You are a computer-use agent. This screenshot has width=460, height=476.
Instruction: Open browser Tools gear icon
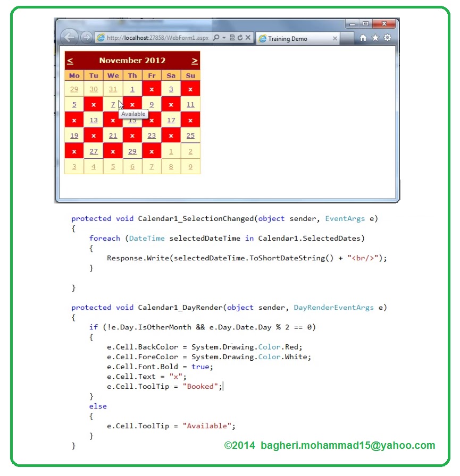pos(387,38)
